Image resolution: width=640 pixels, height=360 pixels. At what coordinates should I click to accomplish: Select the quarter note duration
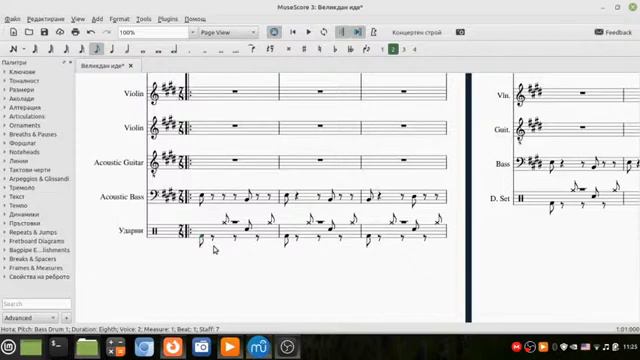click(112, 49)
